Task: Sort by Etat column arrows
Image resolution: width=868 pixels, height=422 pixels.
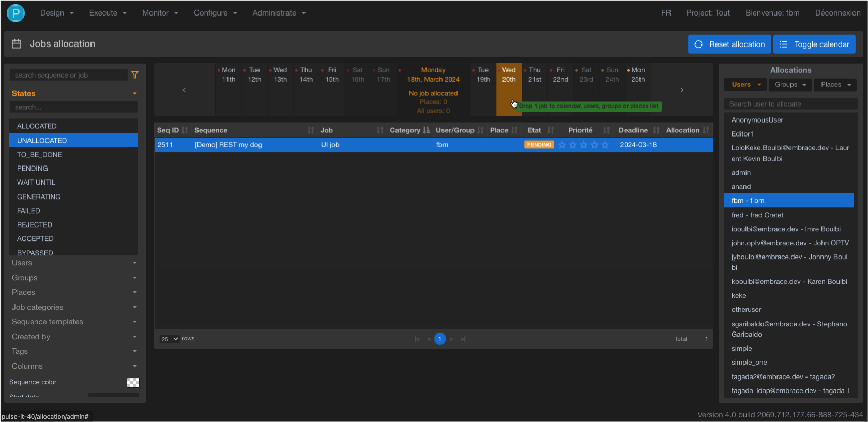Action: 551,130
